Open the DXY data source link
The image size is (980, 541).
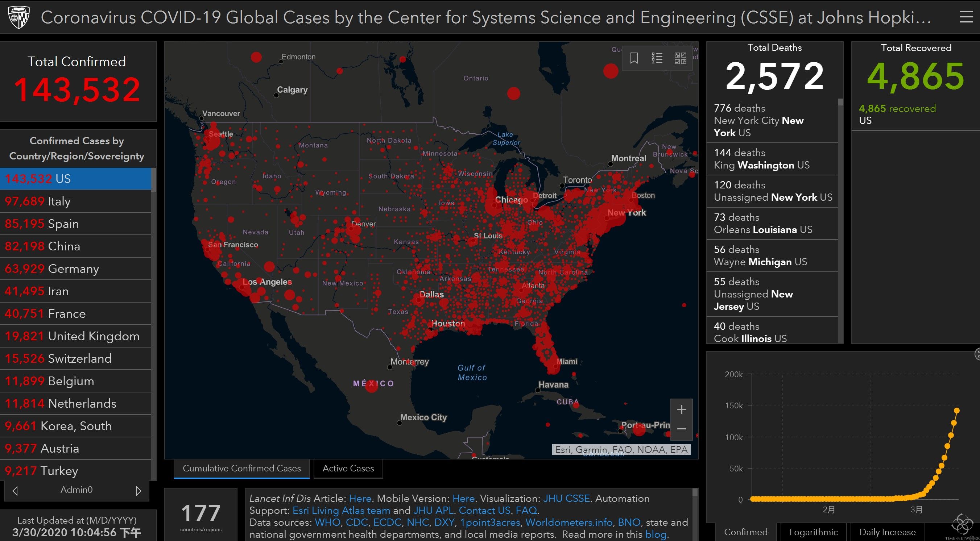click(444, 523)
